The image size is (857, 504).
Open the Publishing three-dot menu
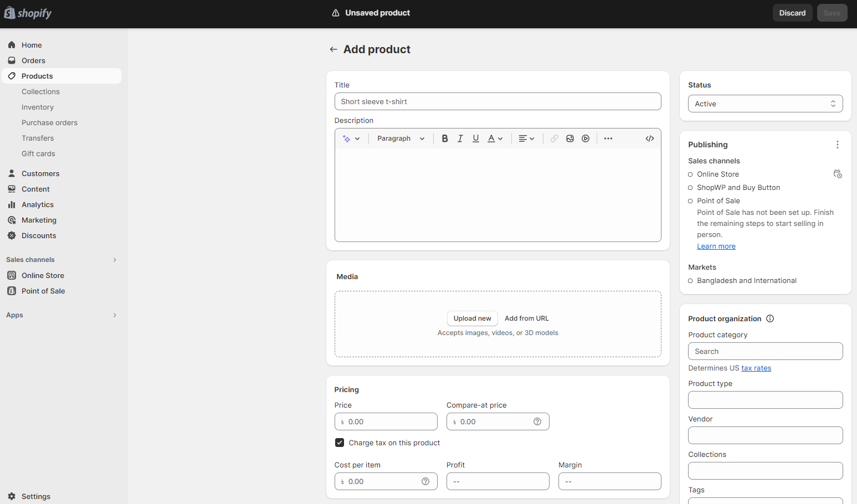click(x=837, y=145)
